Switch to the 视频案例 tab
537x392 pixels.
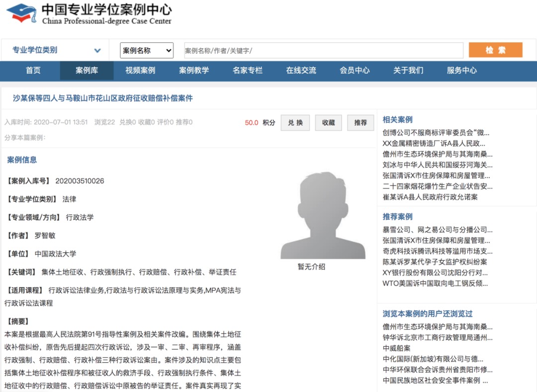(x=140, y=71)
